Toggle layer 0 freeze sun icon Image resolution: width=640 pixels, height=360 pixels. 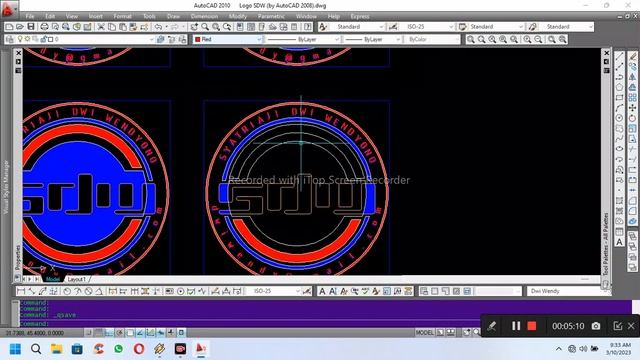coord(27,39)
